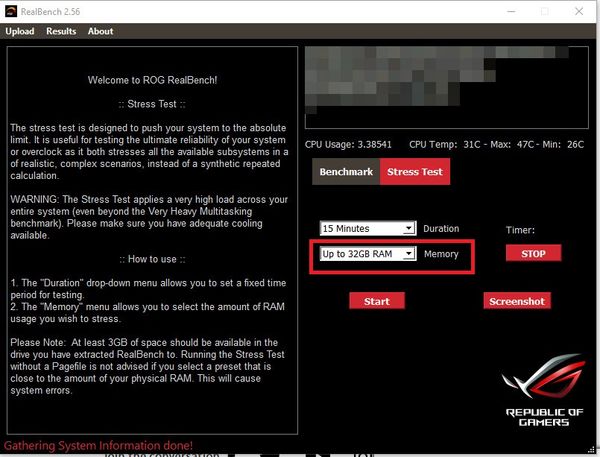Viewport: 600px width, 457px height.
Task: Click the Start button
Action: click(377, 300)
